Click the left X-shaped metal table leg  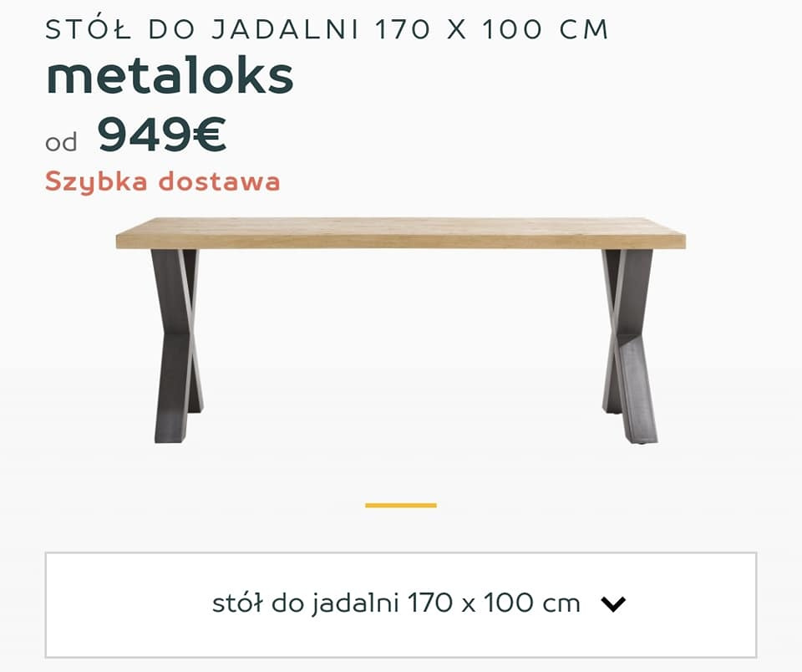[x=177, y=346]
